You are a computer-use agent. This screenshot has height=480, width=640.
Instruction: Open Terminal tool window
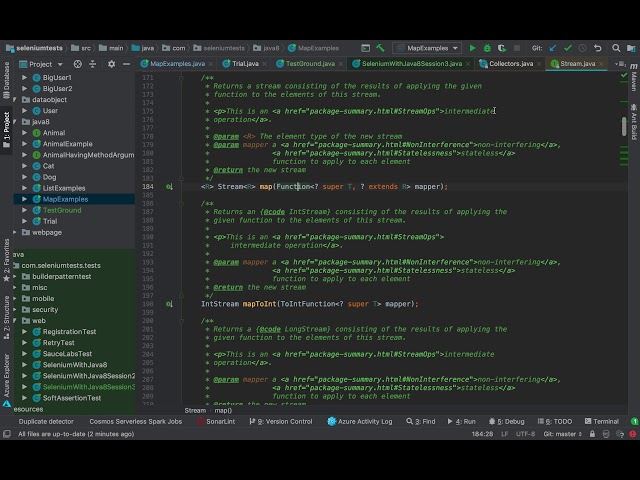point(602,421)
